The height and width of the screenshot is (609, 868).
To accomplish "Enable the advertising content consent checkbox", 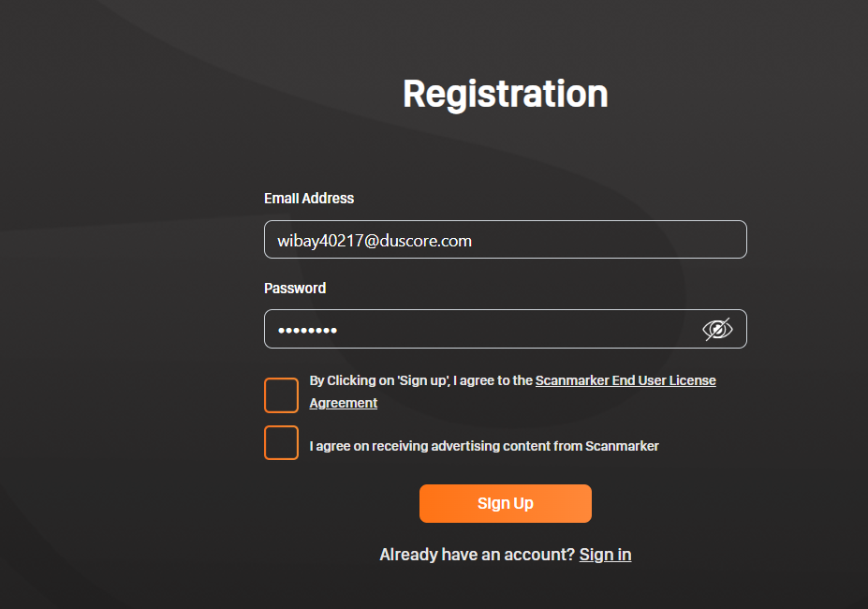I will [x=281, y=443].
